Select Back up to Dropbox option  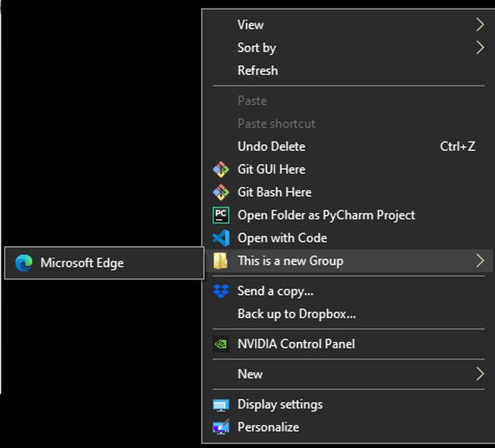coord(296,314)
